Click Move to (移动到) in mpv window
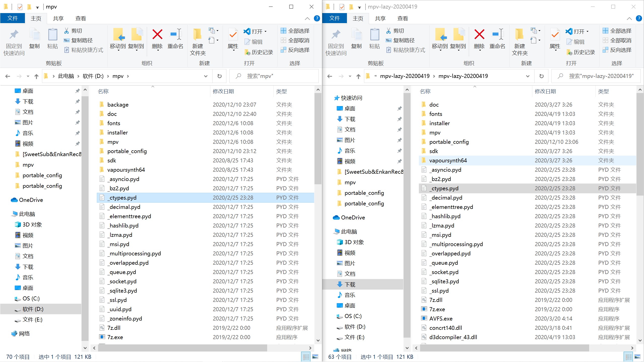 coord(118,39)
